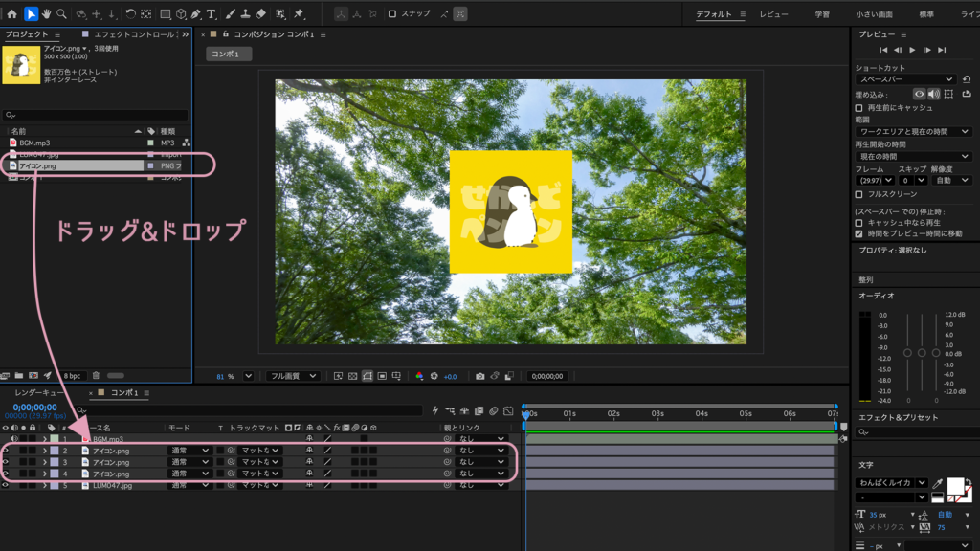
Task: Switch to 学習 workspace
Action: pos(822,14)
